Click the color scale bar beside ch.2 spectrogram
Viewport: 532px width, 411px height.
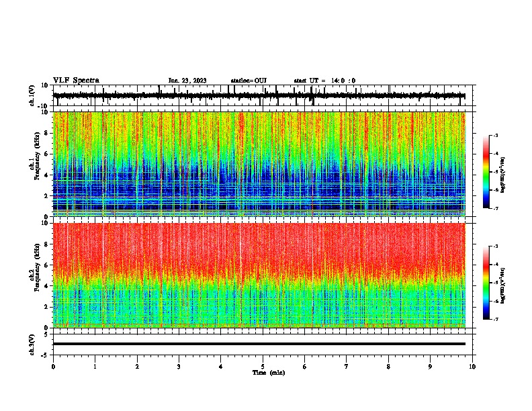(x=486, y=283)
